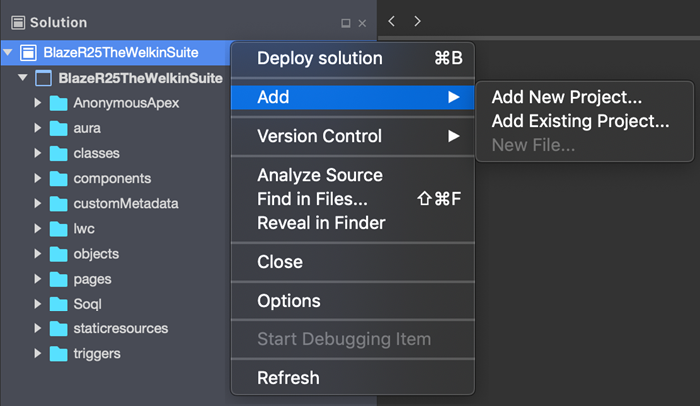Navigate forward with the right chevron
The height and width of the screenshot is (407, 700).
[x=417, y=21]
